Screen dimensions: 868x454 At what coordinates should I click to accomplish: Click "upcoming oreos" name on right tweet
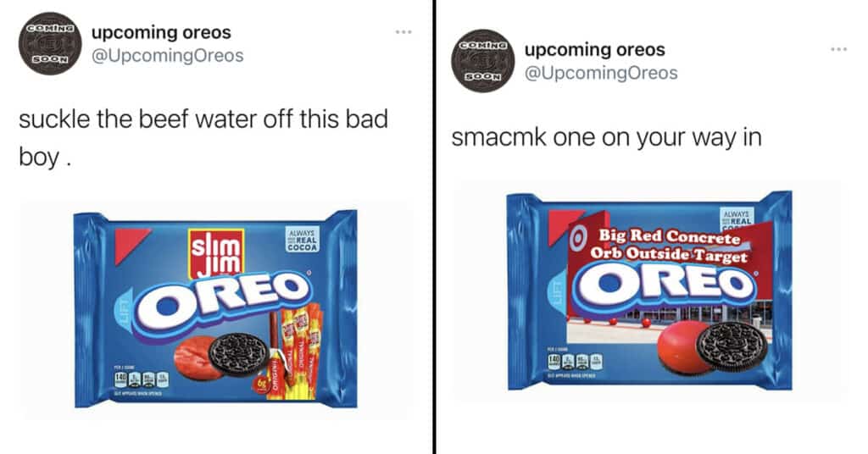[594, 49]
